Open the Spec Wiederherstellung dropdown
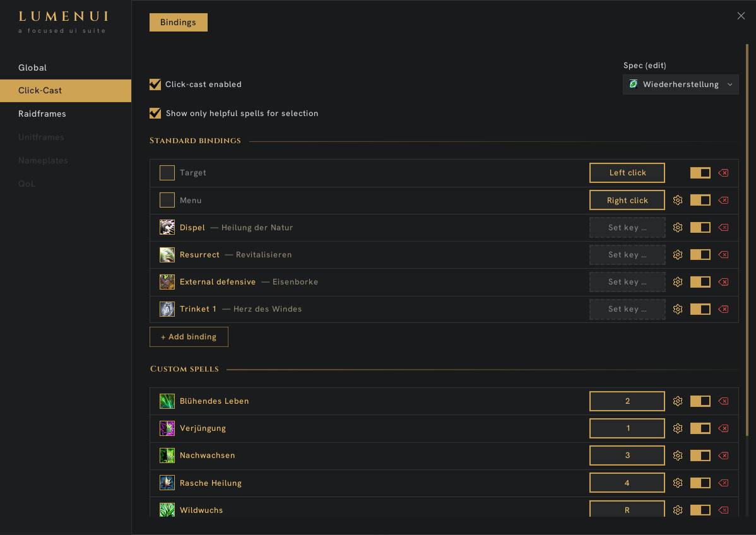 coord(680,85)
